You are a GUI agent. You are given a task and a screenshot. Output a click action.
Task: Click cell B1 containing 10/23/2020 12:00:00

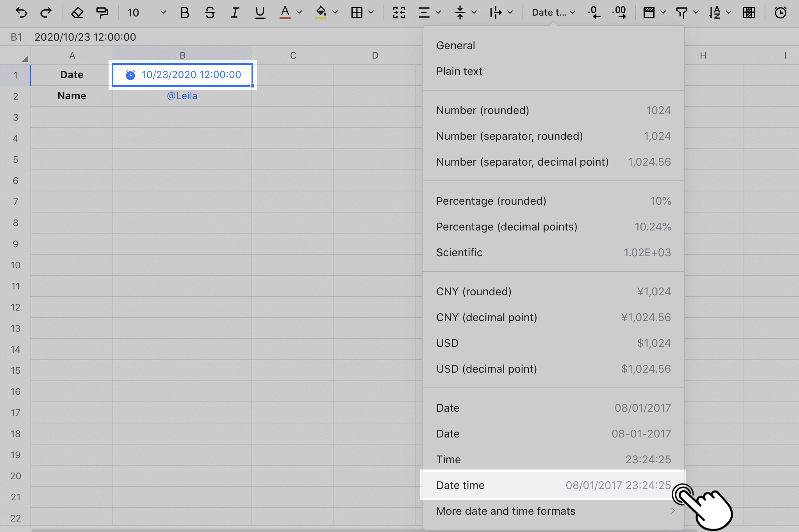[x=183, y=75]
